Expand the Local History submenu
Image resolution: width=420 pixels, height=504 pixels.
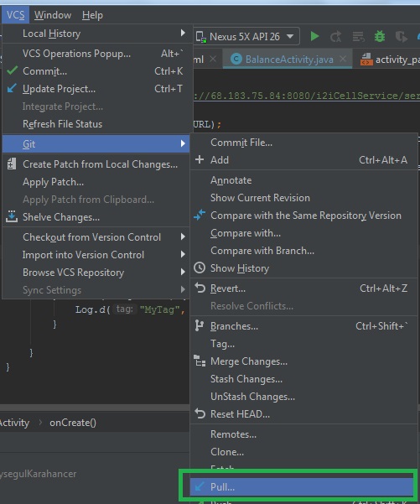[183, 33]
